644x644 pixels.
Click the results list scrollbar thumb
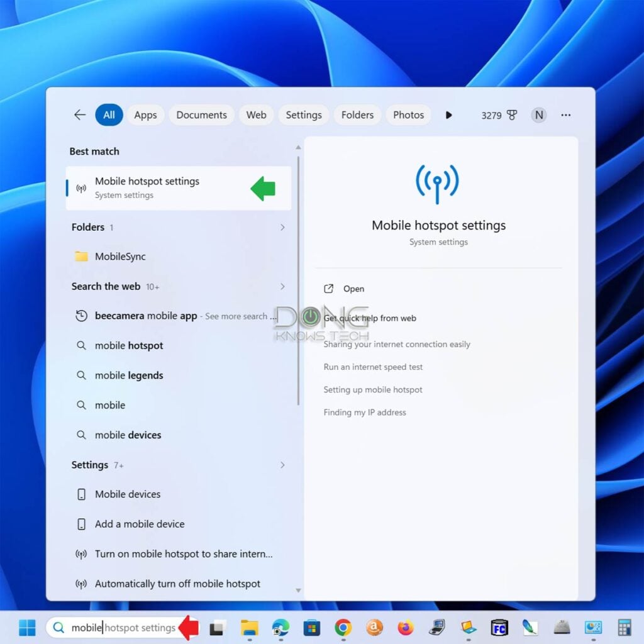pyautogui.click(x=298, y=280)
